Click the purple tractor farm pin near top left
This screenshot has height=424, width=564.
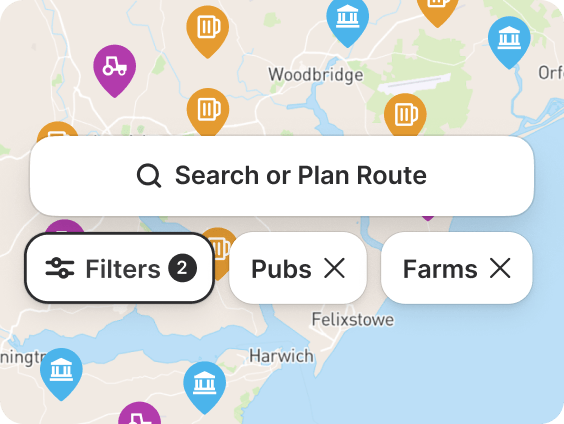tap(114, 68)
